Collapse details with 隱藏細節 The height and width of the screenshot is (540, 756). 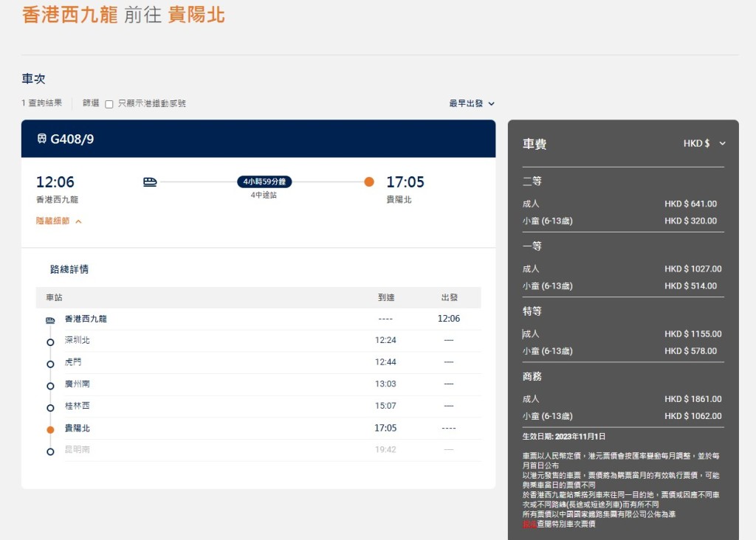(x=58, y=221)
